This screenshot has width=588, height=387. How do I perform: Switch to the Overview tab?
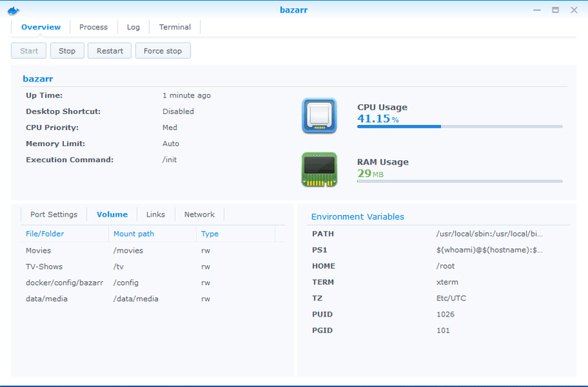[x=41, y=27]
